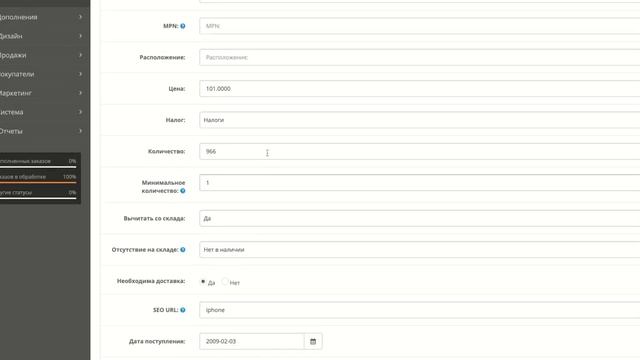Screen dimensions: 640x360
Task: Expand the Продажи menu chevron
Action: 80,55
